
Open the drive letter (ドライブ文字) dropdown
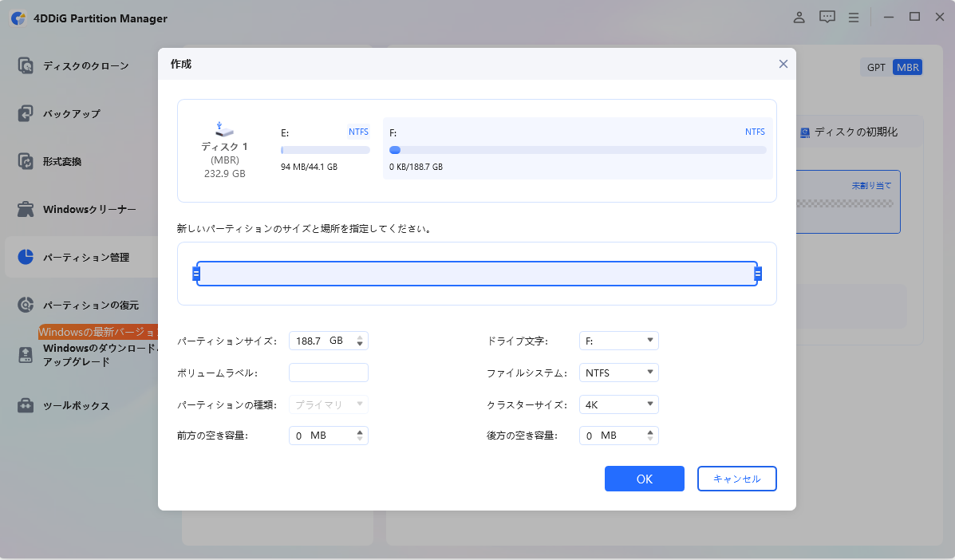(619, 341)
